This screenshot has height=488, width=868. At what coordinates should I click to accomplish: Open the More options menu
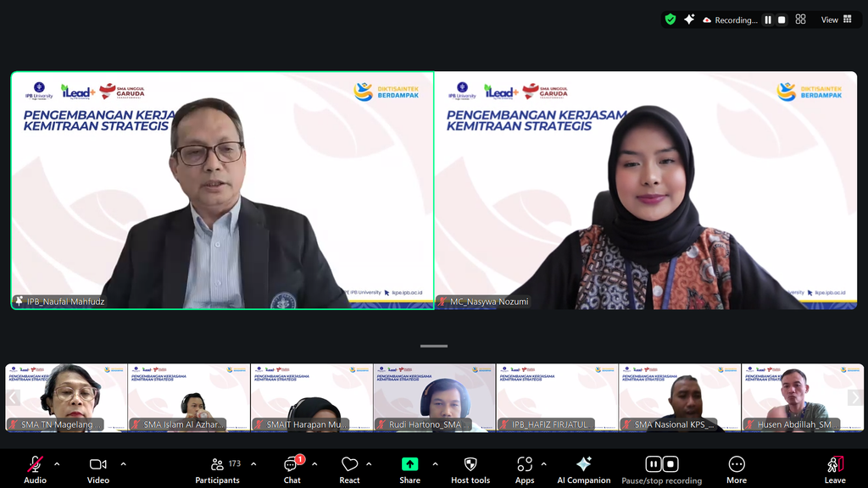pos(737,470)
